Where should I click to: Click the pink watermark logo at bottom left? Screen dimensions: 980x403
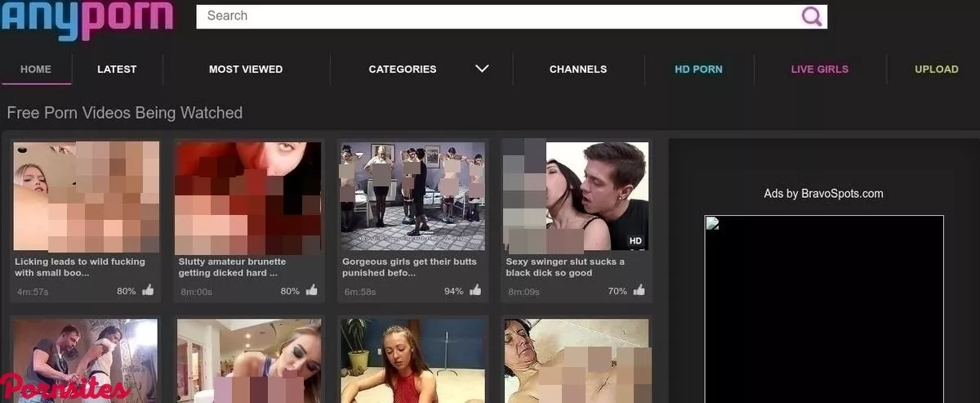pyautogui.click(x=64, y=389)
